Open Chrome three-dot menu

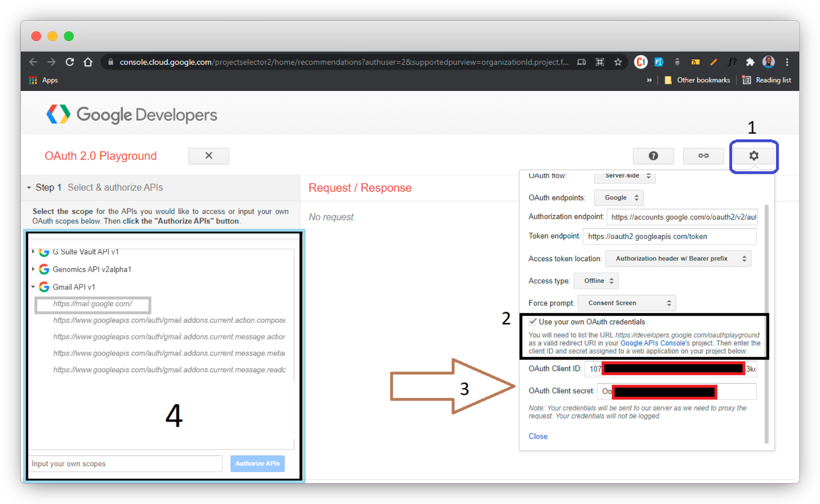pyautogui.click(x=787, y=62)
